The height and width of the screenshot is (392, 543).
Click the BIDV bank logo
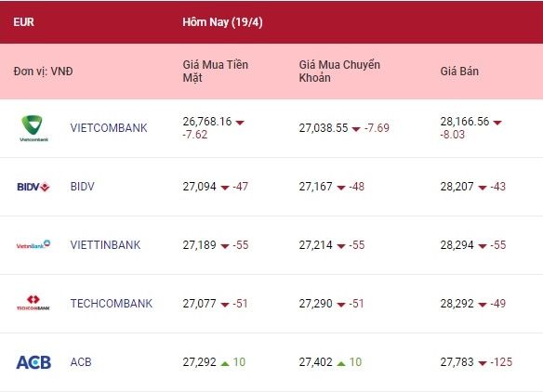tap(33, 187)
